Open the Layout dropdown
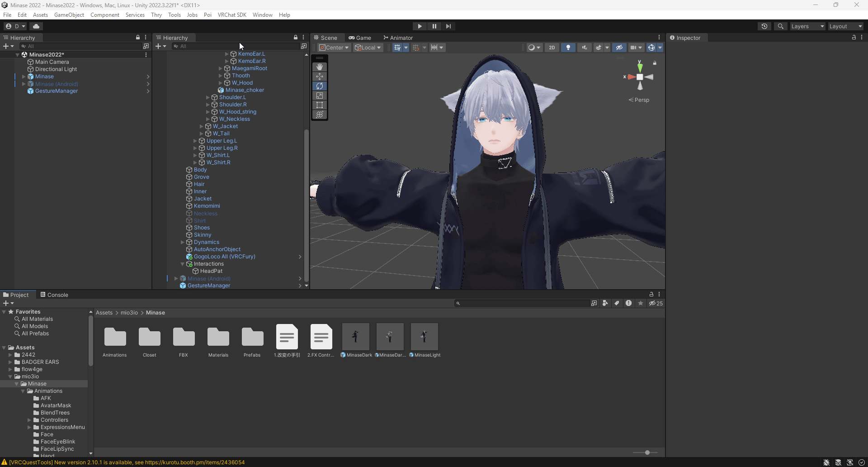The width and height of the screenshot is (868, 467). (x=845, y=26)
